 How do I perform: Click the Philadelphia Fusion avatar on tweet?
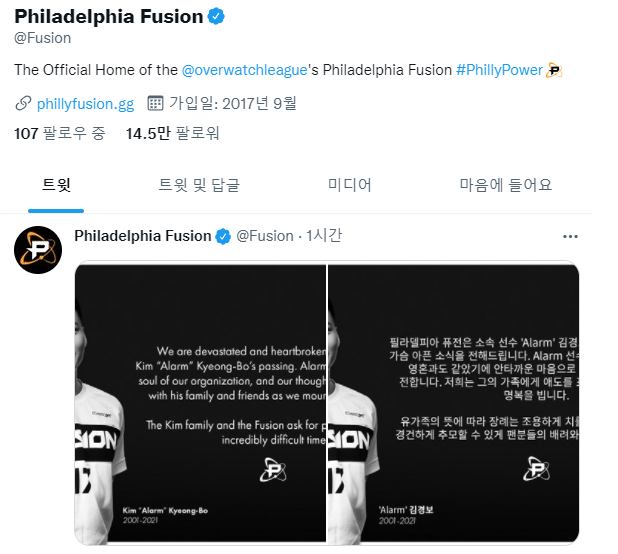38,250
